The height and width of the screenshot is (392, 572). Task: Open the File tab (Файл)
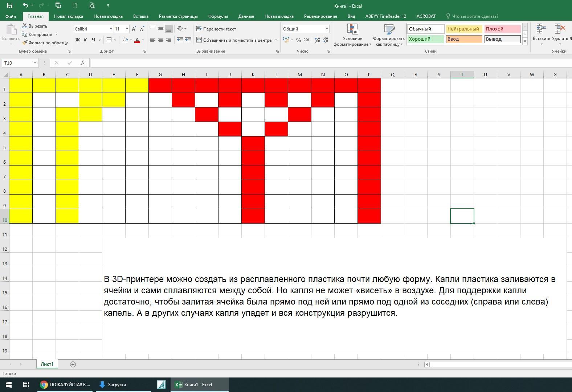pyautogui.click(x=11, y=16)
